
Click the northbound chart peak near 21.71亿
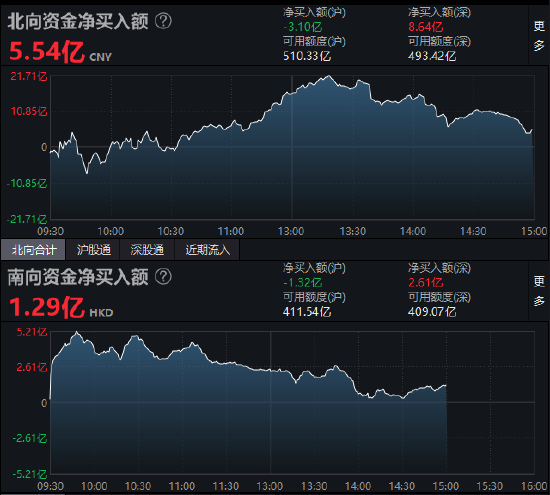click(x=329, y=76)
